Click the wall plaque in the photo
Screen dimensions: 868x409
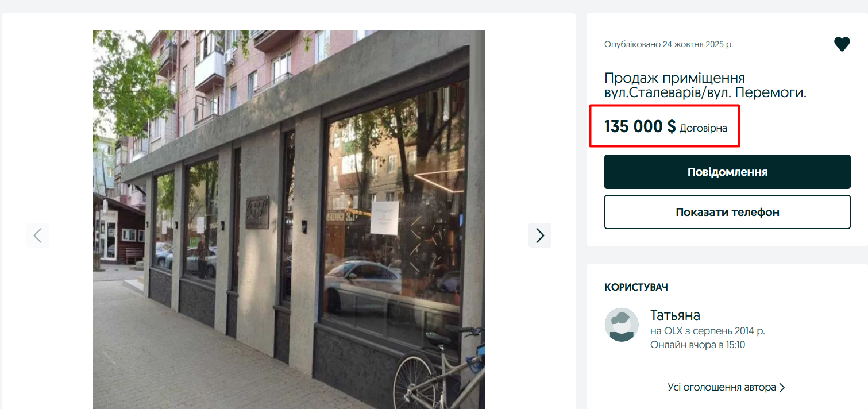coord(257,212)
